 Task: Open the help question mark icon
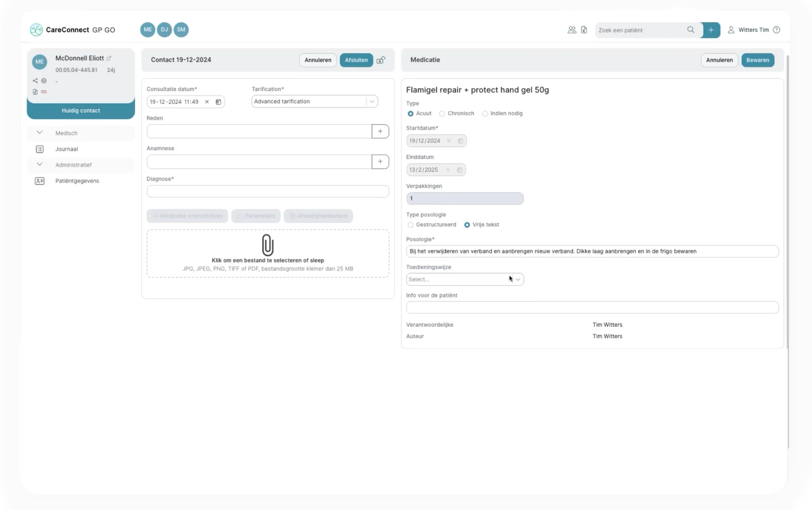776,30
